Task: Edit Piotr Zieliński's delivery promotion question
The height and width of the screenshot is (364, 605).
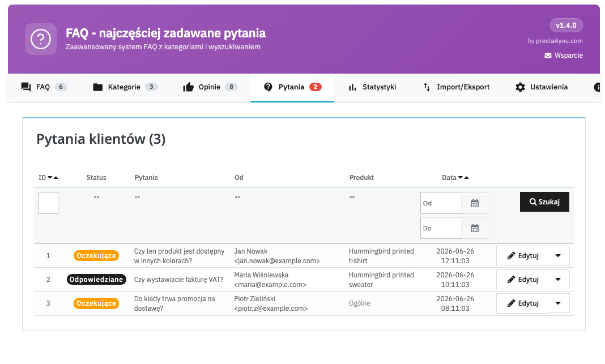Action: (x=522, y=303)
